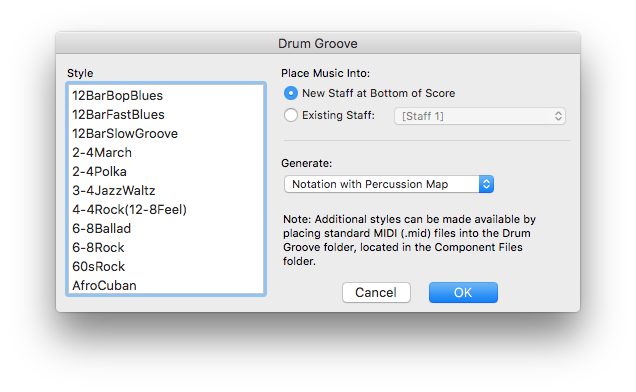Select the 12BarBopBlues style

pos(165,95)
